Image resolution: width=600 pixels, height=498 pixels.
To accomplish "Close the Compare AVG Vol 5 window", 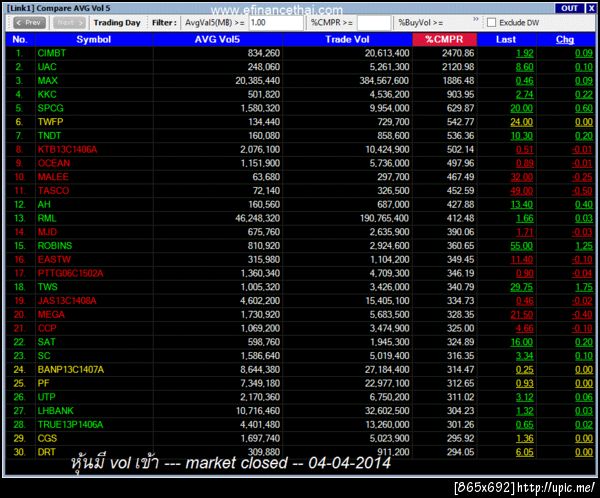I will point(591,8).
